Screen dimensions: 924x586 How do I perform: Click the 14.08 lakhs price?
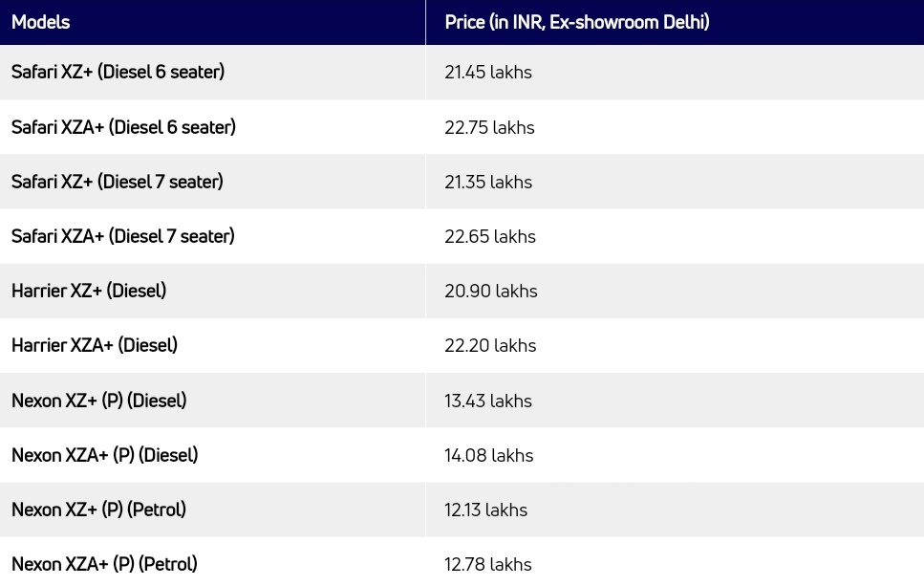[x=488, y=455]
